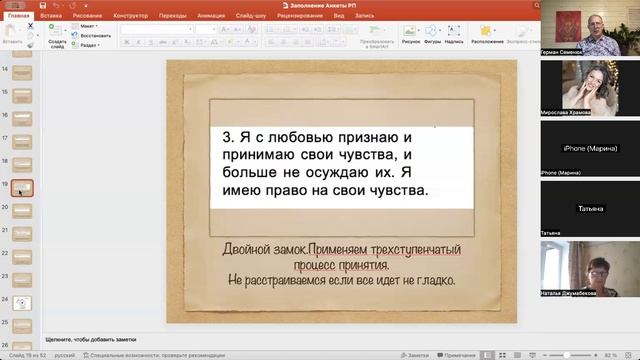
Task: Align text left in the paragraph group
Action: tap(271, 42)
